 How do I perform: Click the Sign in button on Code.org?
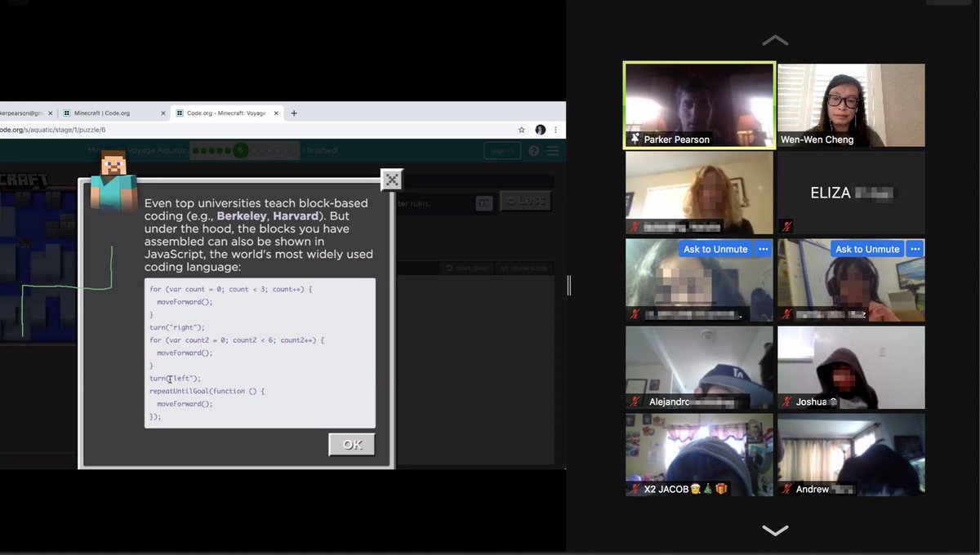502,150
